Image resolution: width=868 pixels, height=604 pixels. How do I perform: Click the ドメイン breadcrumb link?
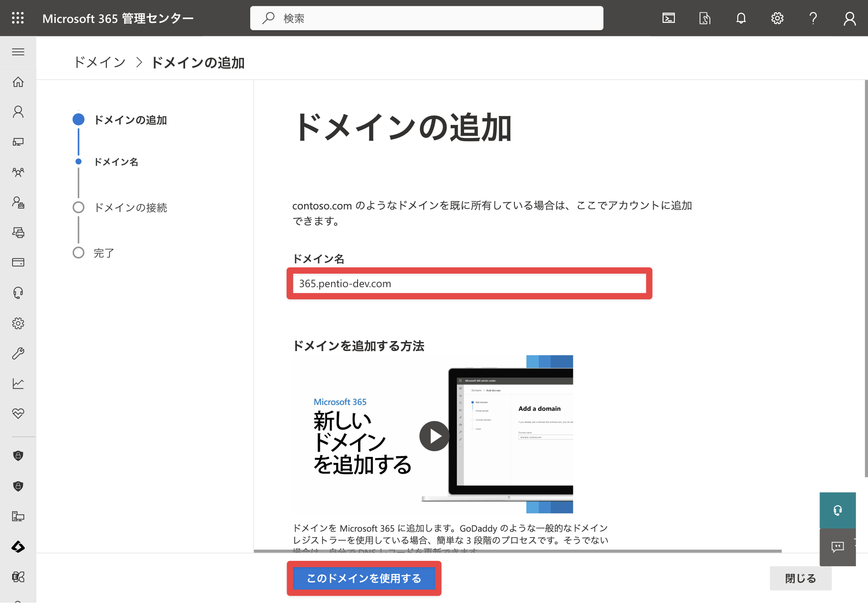[x=99, y=62]
